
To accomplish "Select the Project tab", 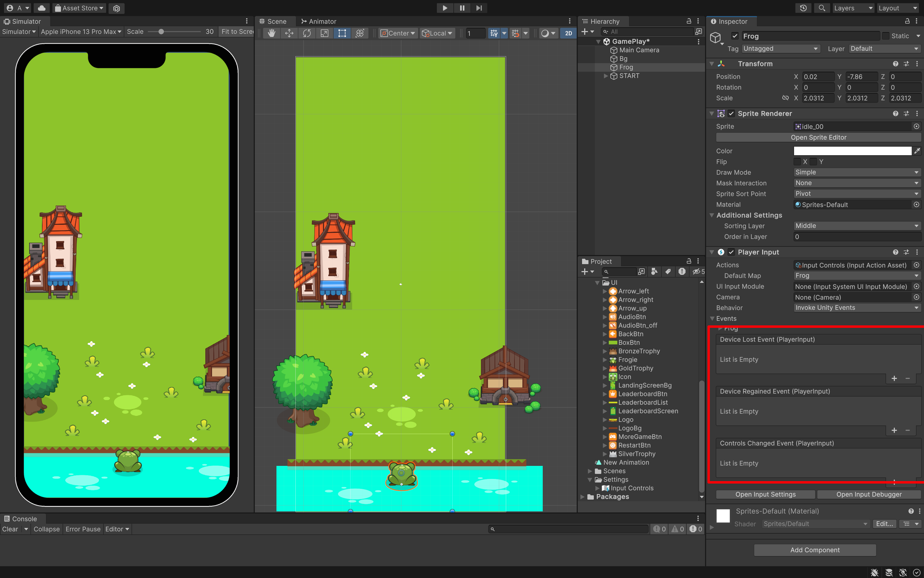I will [x=597, y=261].
